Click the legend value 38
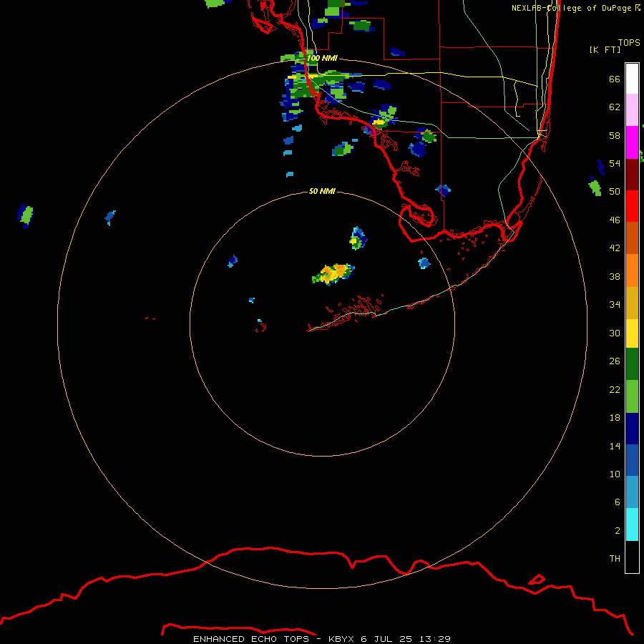 click(615, 277)
